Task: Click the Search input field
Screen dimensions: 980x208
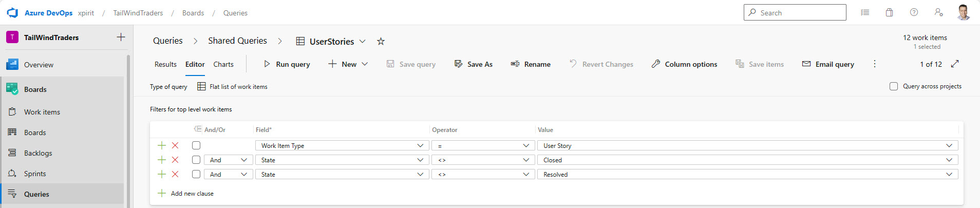Action: [795, 12]
